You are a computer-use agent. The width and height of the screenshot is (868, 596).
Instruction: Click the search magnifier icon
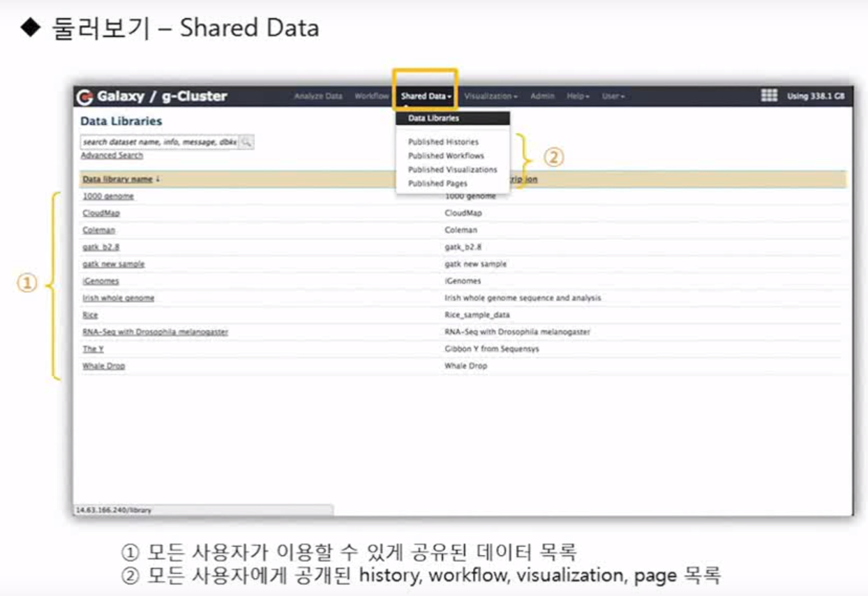click(247, 142)
